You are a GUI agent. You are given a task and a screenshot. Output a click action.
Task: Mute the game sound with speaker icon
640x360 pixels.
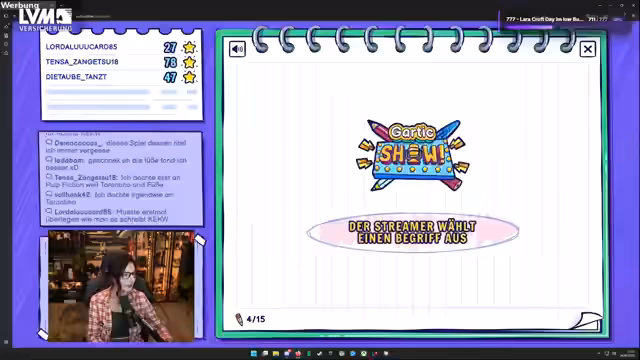click(237, 49)
